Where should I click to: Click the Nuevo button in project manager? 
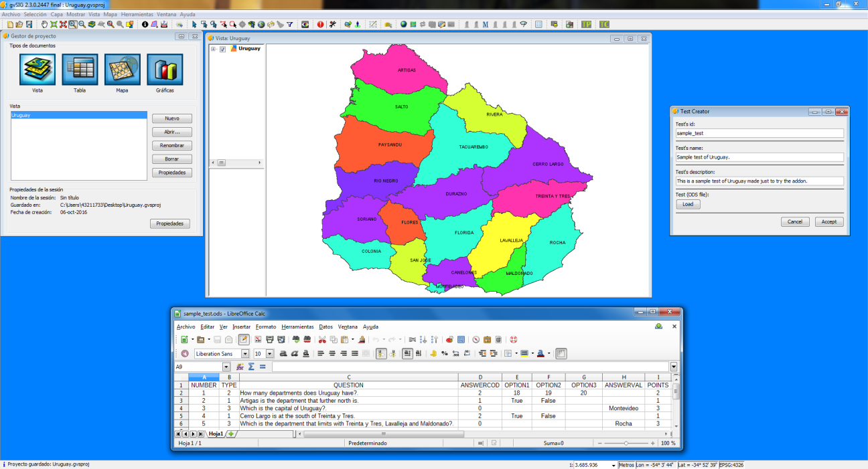coord(171,118)
